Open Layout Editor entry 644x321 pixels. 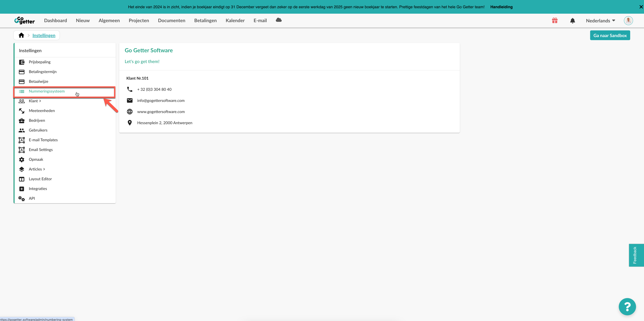(x=65, y=179)
